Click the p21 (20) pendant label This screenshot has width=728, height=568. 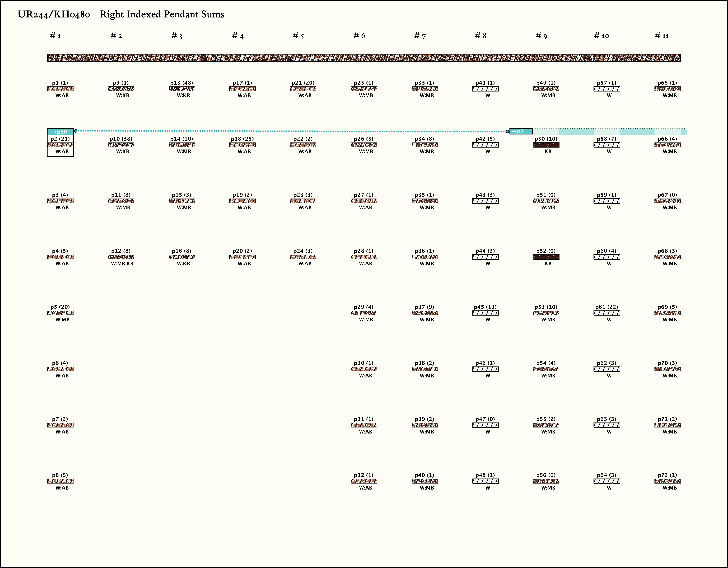[303, 83]
